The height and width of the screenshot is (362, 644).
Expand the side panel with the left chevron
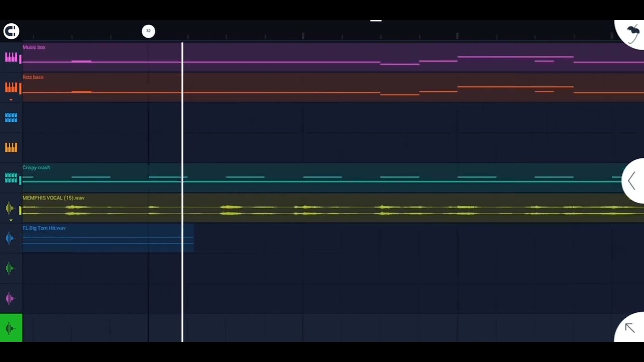pos(633,180)
